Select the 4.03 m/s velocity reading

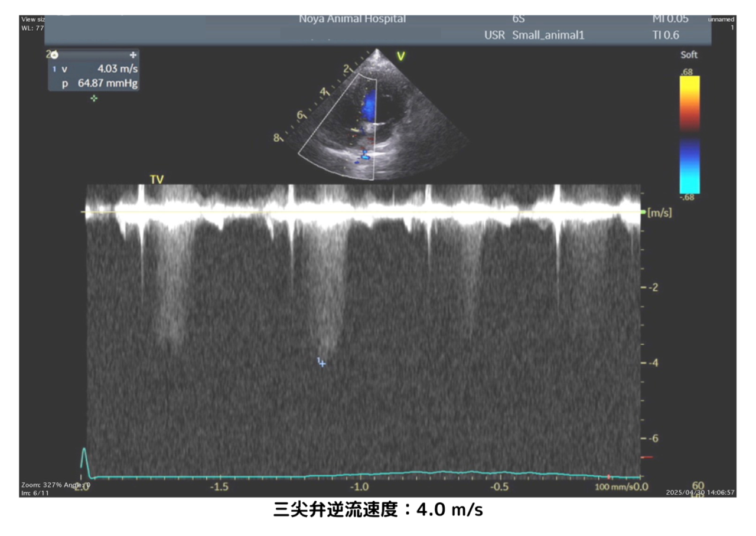coord(117,69)
